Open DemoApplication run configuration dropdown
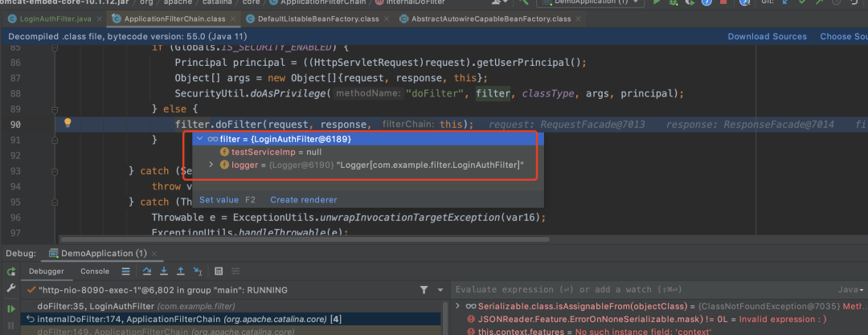Screen dimensions: 868x335 point(590,2)
